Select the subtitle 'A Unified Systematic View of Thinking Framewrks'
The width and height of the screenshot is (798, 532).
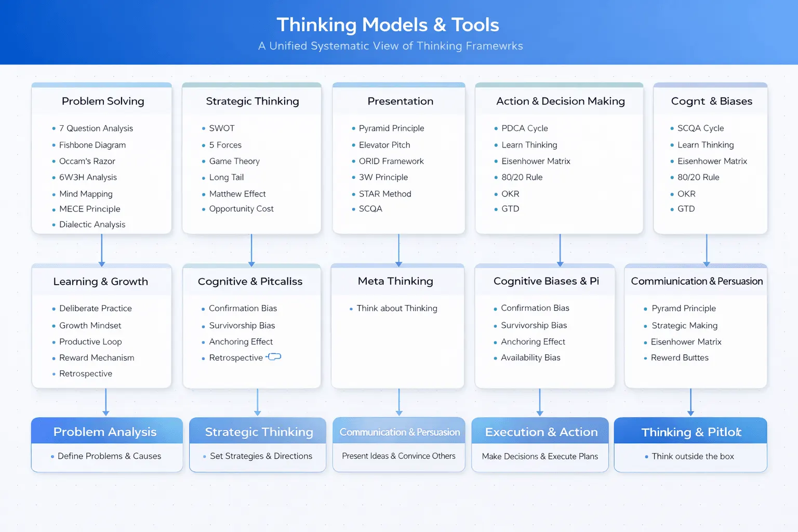[x=391, y=46]
